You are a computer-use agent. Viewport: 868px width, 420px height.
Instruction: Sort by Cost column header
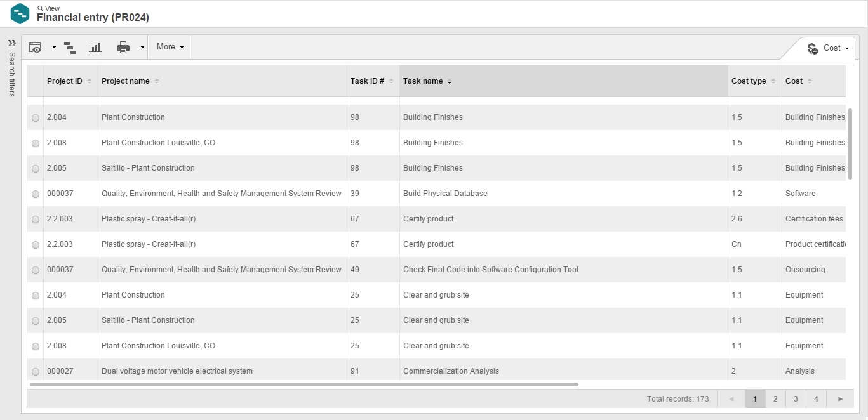point(813,81)
